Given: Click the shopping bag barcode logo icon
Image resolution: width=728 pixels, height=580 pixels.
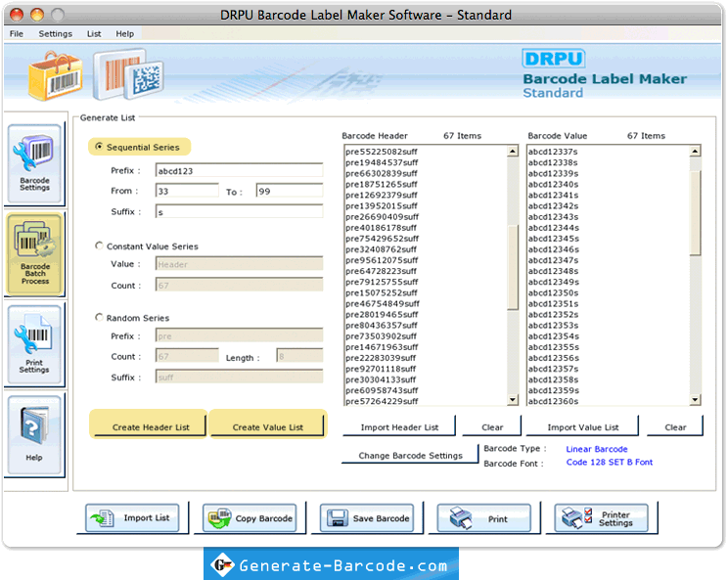Looking at the screenshot, I should [55, 76].
